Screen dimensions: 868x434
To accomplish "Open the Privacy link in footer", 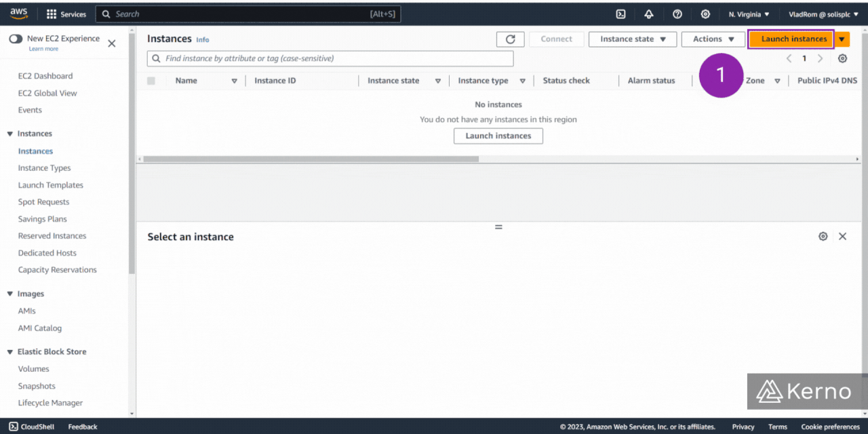I will [x=743, y=427].
